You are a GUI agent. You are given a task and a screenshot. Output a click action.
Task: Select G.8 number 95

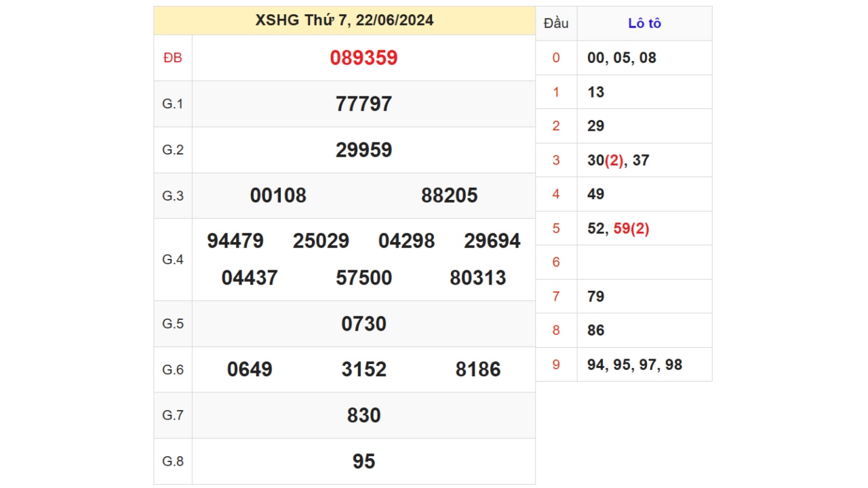tap(363, 462)
